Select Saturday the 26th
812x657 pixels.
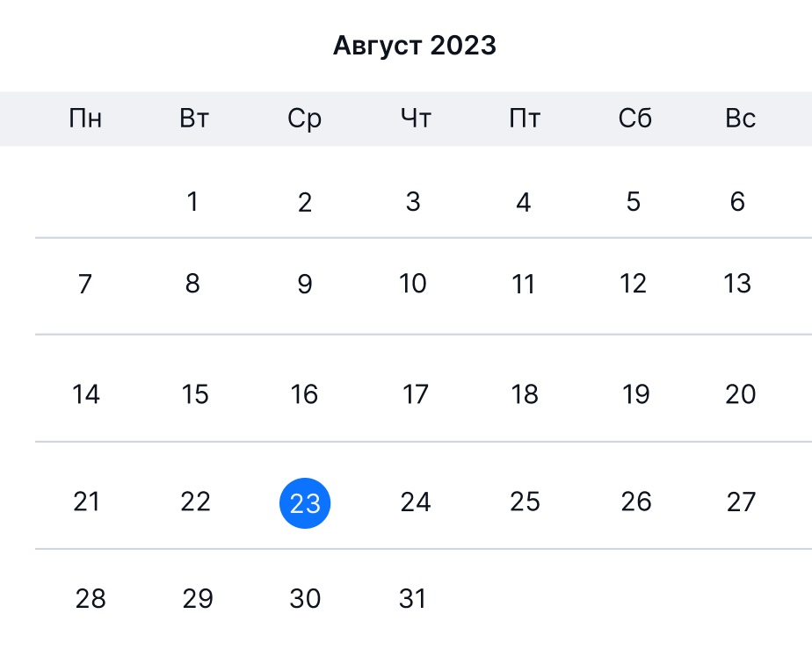click(636, 502)
